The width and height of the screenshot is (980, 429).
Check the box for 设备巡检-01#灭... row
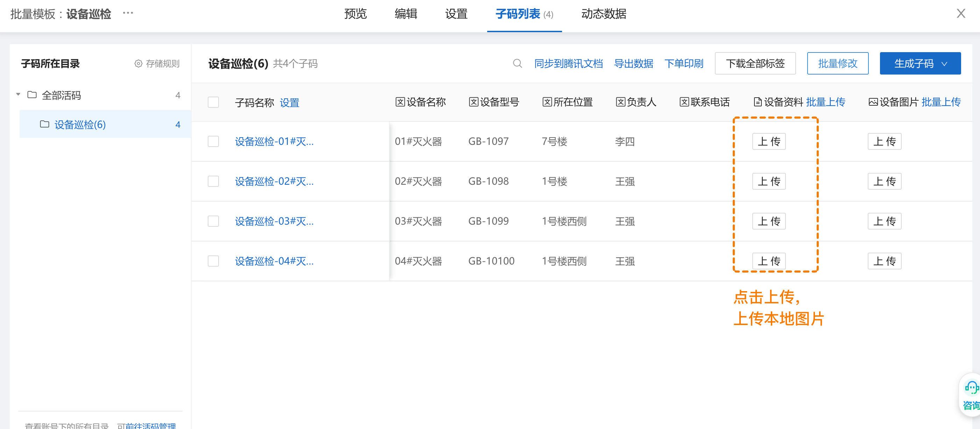(213, 141)
